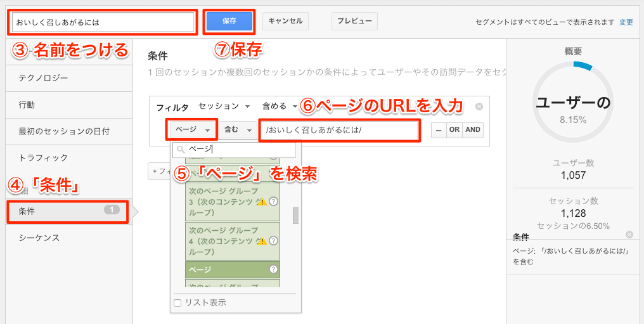The image size is (644, 324).
Task: Enable the リスト表示 checkbox
Action: 177,303
